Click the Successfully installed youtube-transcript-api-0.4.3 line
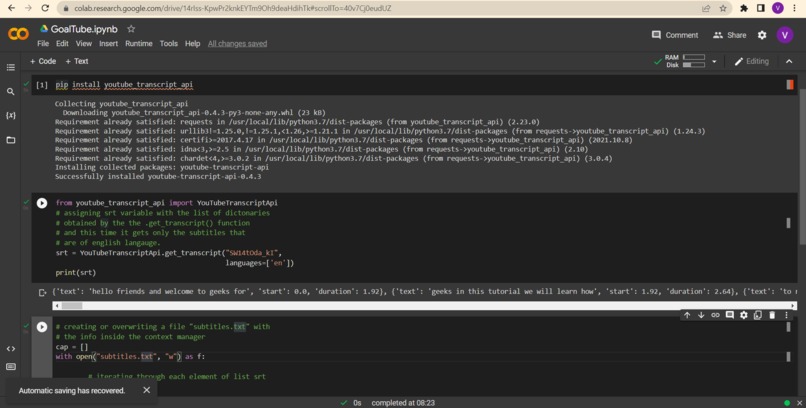This screenshot has width=806, height=408. coord(158,177)
